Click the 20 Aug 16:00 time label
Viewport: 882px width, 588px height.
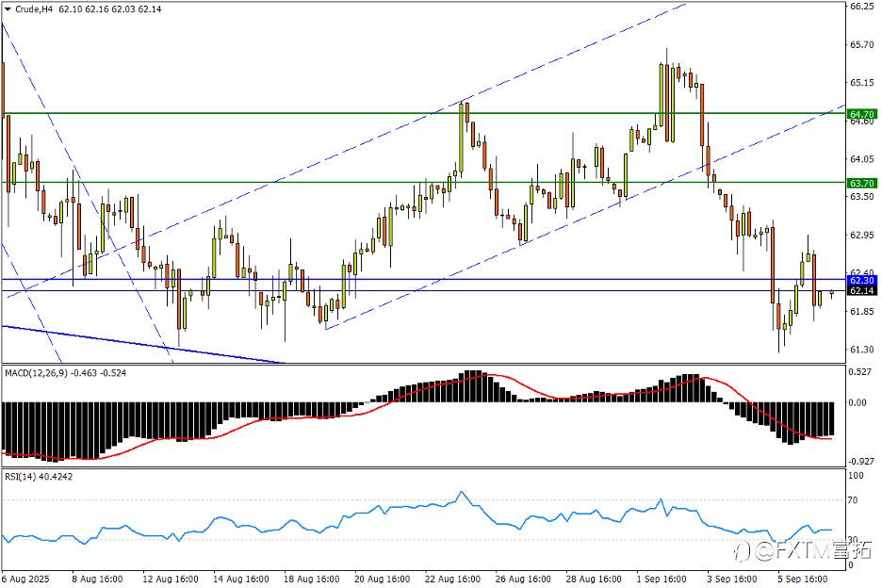pyautogui.click(x=382, y=579)
